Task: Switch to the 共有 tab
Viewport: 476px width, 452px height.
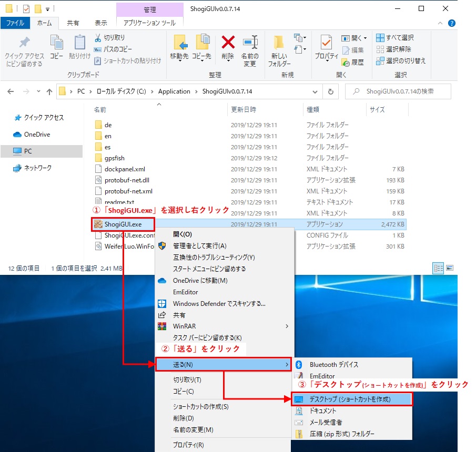Action: pyautogui.click(x=73, y=23)
